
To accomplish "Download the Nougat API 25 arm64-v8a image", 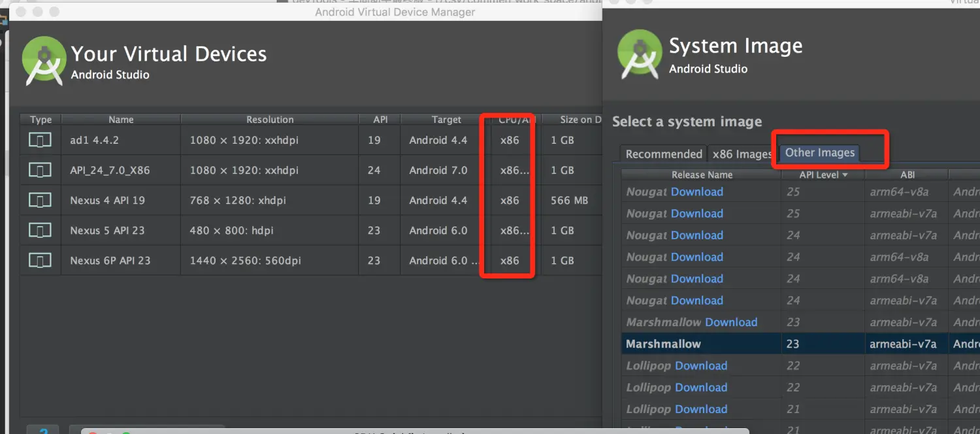I will point(697,192).
